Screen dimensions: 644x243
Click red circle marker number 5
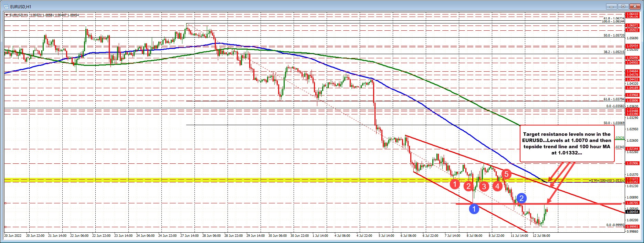pos(506,173)
